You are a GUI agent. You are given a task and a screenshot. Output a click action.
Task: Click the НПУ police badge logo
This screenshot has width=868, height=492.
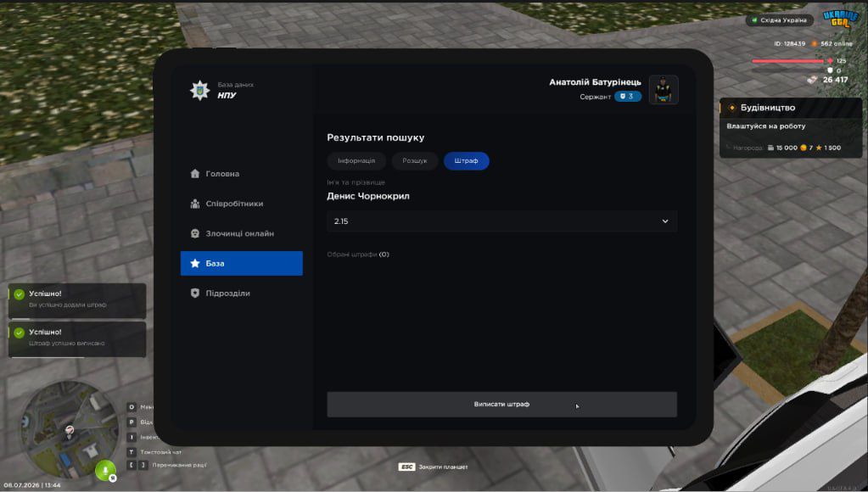[x=200, y=90]
